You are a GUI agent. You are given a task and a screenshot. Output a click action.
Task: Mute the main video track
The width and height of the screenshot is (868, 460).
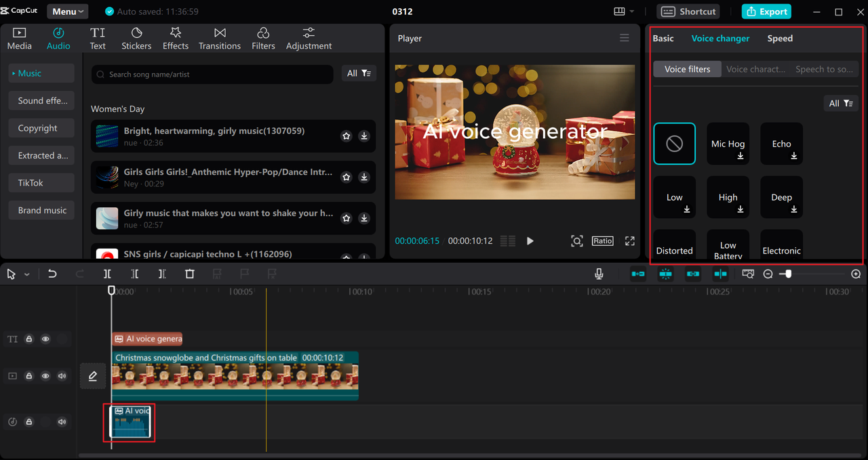(x=62, y=375)
